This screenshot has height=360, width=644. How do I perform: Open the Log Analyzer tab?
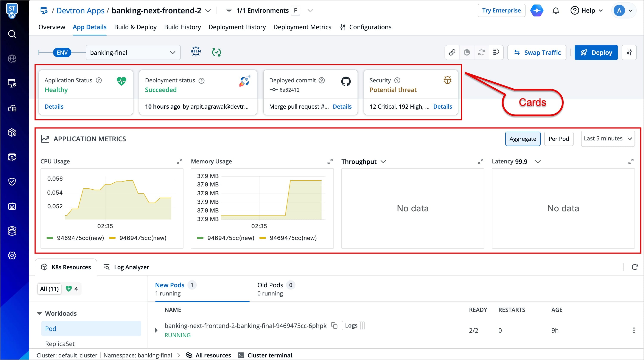[126, 267]
